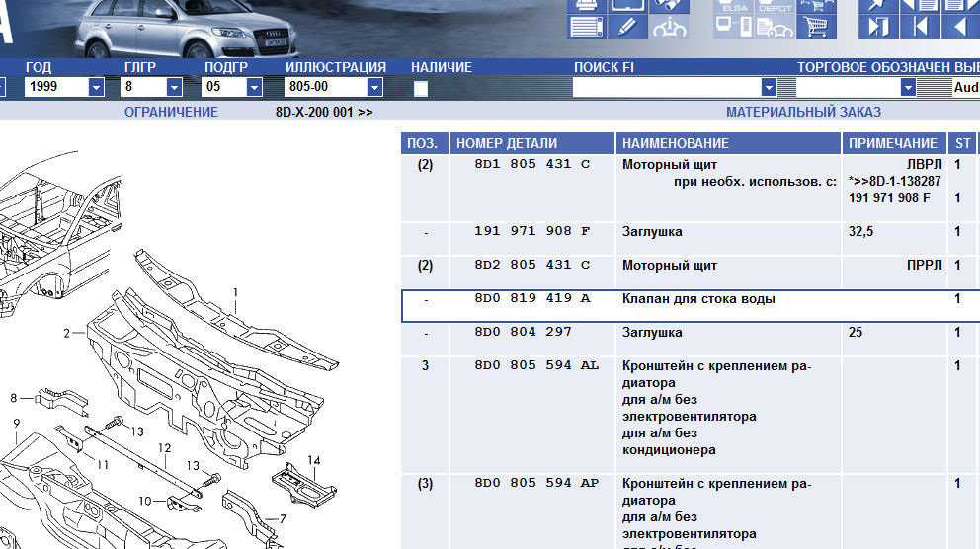Open the ГОД year dropdown

coord(96,88)
